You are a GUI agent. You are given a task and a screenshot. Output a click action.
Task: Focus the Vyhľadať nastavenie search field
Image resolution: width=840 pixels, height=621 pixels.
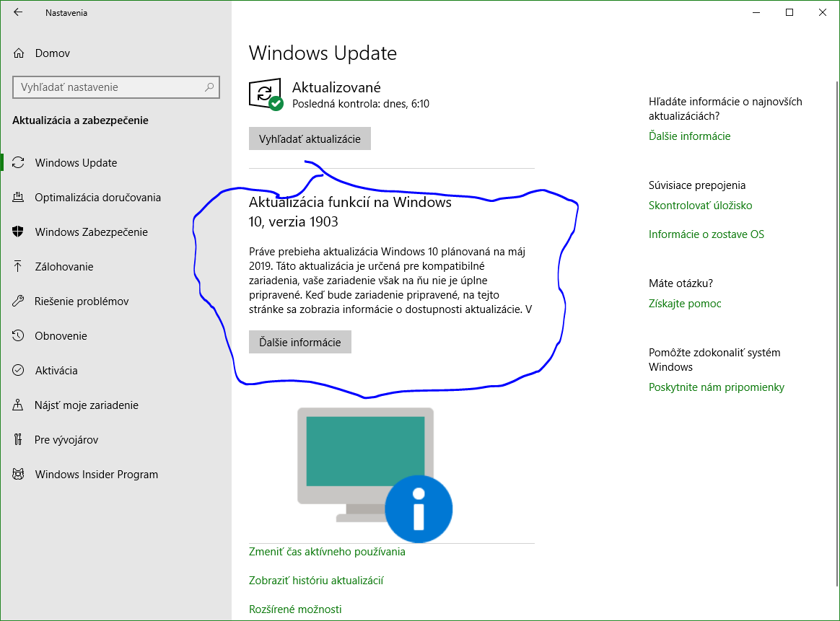(x=115, y=87)
